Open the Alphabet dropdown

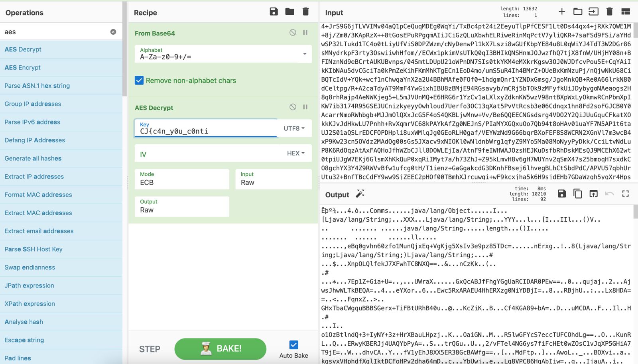click(x=305, y=54)
